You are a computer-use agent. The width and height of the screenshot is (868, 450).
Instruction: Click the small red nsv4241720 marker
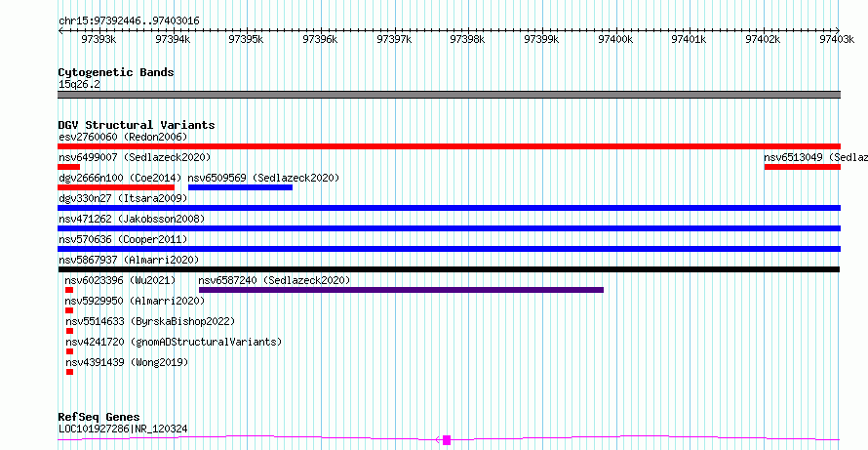coord(70,351)
